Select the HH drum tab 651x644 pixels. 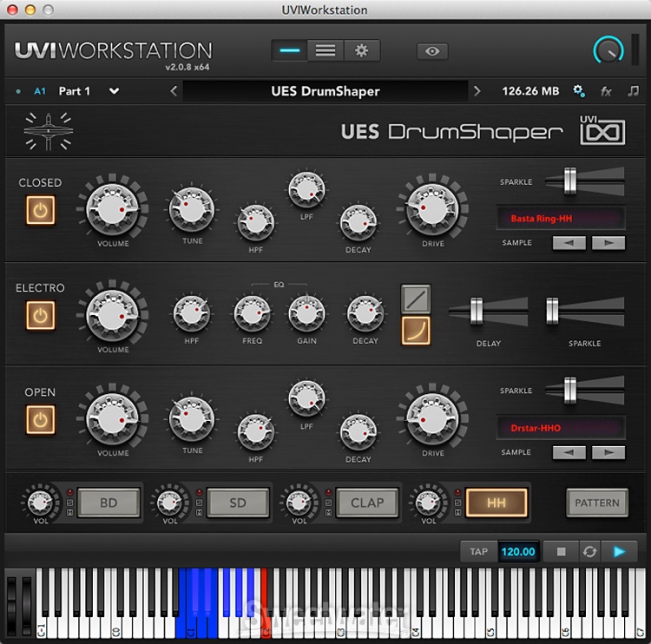pos(496,503)
